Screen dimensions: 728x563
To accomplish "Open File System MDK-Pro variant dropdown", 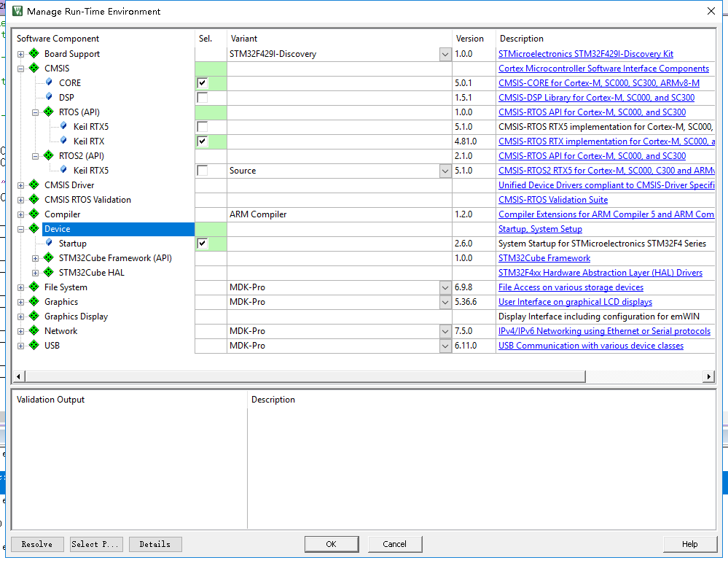I will 445,287.
